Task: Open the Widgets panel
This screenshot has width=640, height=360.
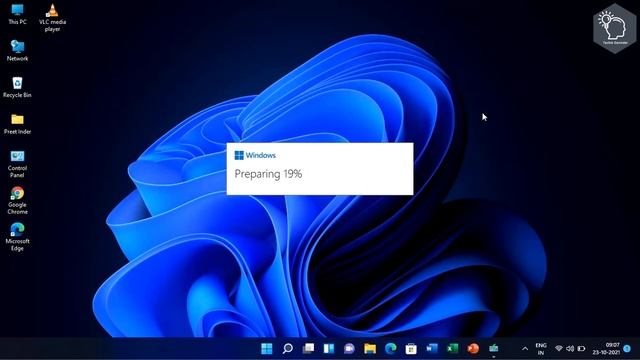Action: (x=329, y=349)
